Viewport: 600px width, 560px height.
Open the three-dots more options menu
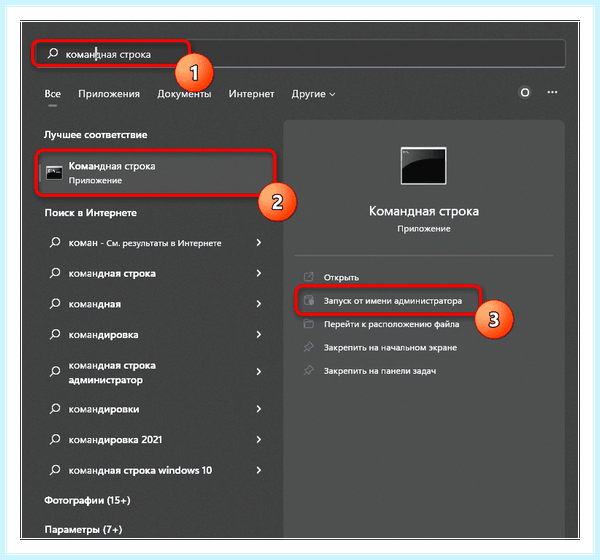552,92
